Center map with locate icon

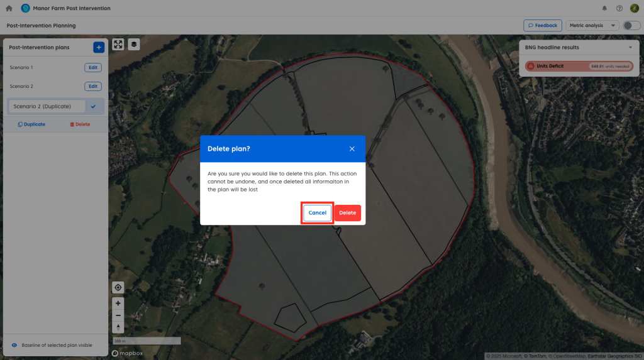[118, 287]
